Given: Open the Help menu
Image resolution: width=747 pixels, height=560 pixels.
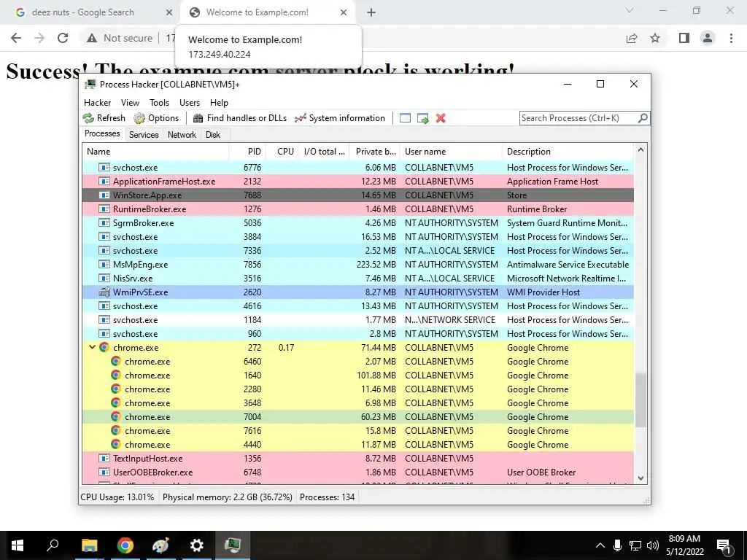Looking at the screenshot, I should click(219, 102).
